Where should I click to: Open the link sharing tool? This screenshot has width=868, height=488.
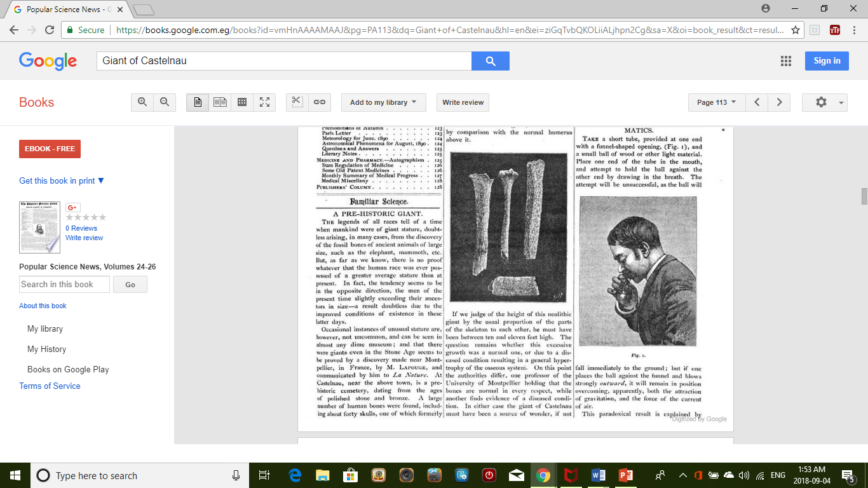(x=320, y=102)
